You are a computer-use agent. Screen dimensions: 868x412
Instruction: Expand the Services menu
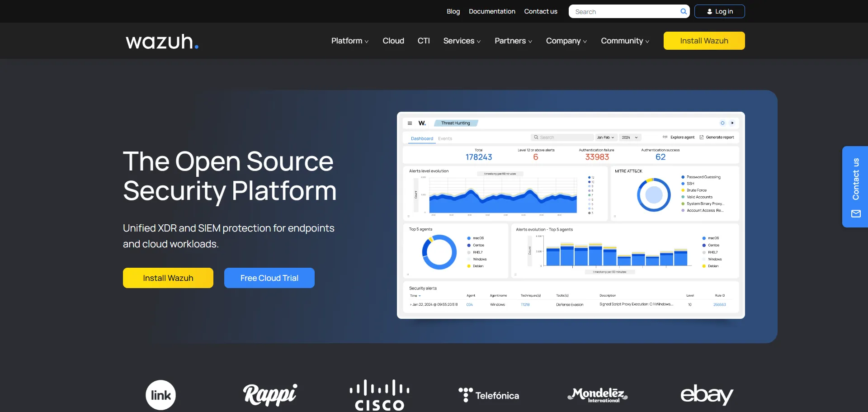tap(462, 41)
